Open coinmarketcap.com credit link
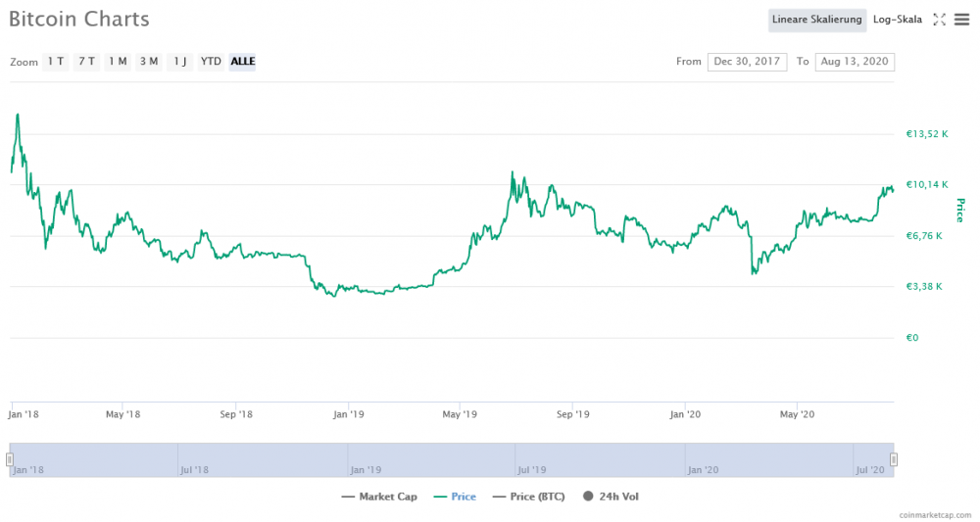The image size is (980, 522). 935,515
